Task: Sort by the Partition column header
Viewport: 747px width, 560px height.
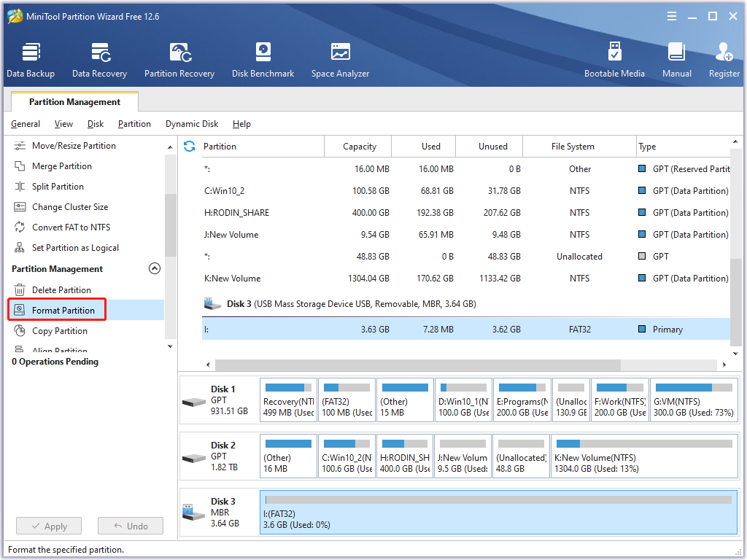Action: (263, 146)
